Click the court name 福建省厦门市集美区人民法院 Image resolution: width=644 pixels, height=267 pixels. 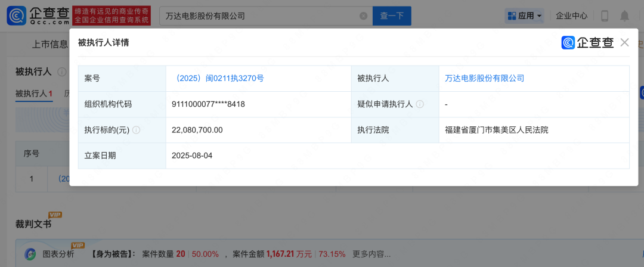tap(497, 130)
